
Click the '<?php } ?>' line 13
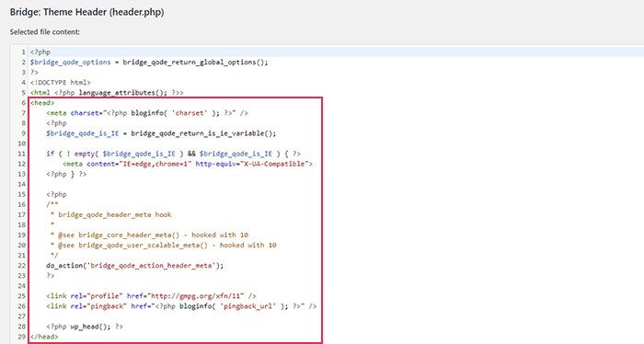click(x=66, y=174)
